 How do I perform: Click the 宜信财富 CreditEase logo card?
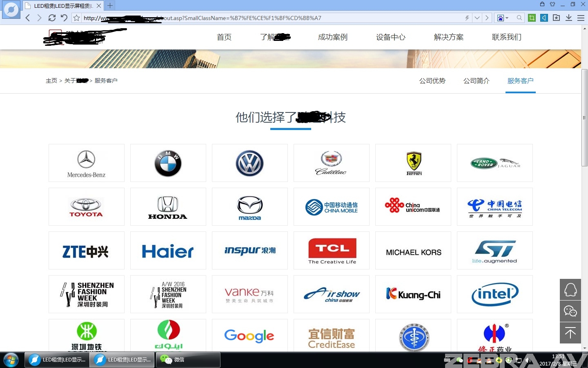(x=332, y=335)
